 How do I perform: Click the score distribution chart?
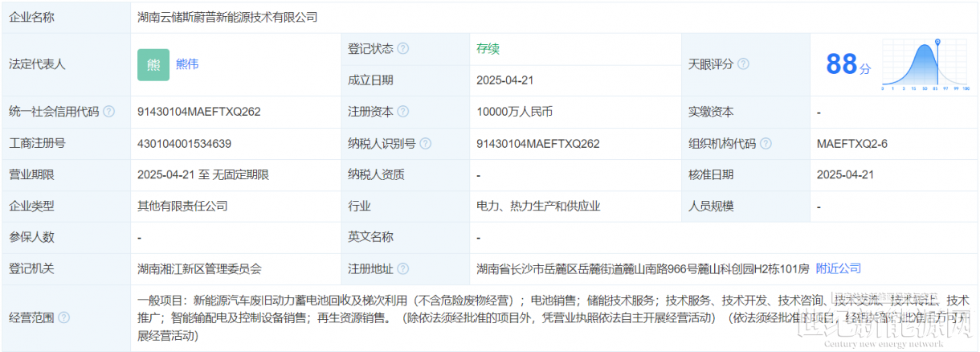pos(926,64)
